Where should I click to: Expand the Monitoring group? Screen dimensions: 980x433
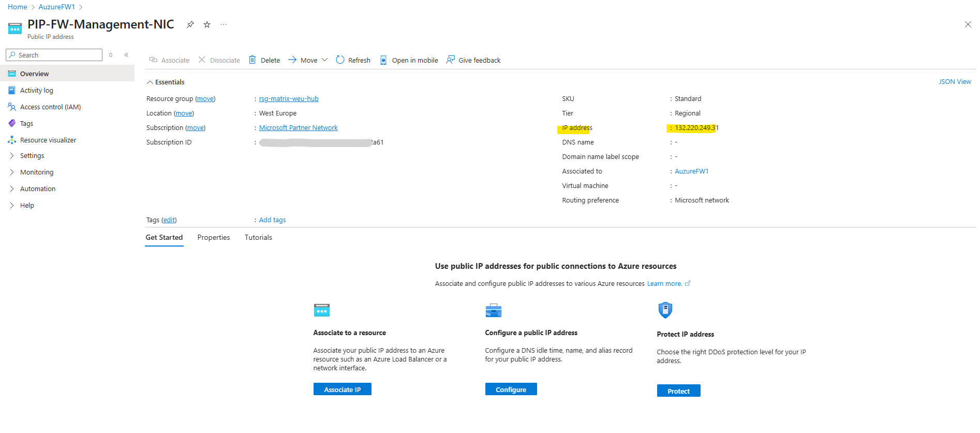tap(37, 172)
